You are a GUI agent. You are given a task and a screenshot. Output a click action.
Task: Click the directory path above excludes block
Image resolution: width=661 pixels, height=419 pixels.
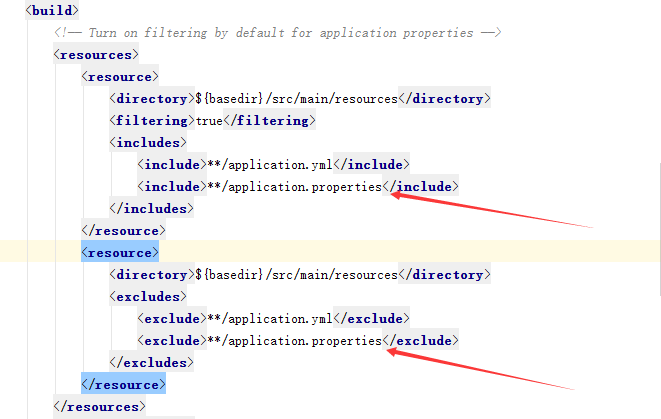click(x=299, y=274)
